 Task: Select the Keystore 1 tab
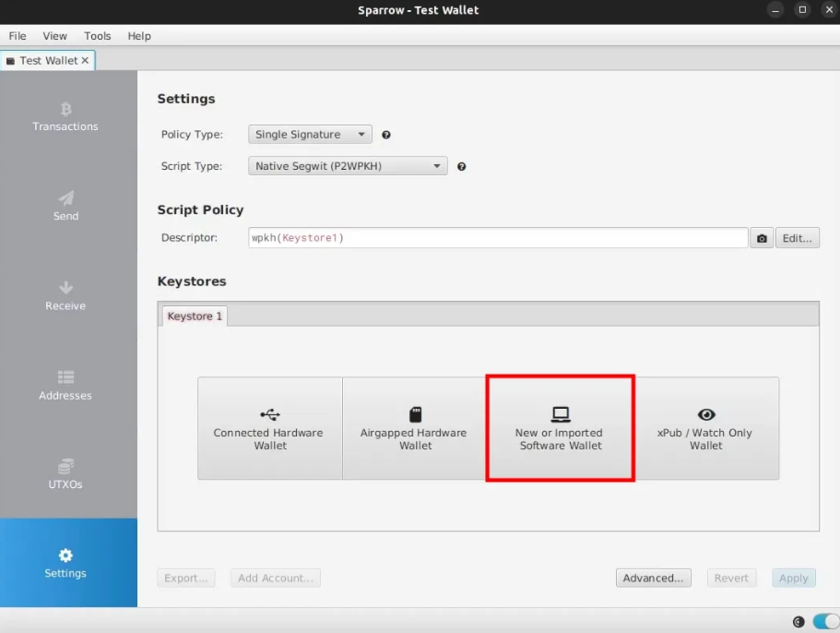click(195, 316)
